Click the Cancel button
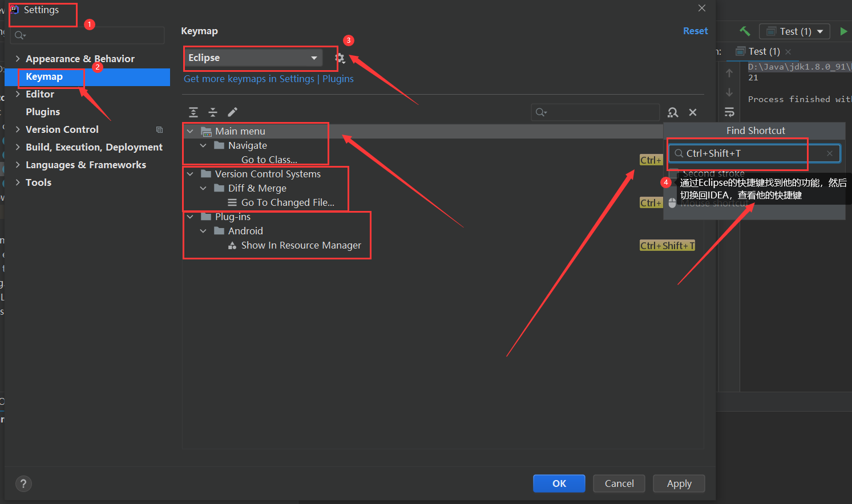Screen dimensions: 852x504 tap(619, 483)
